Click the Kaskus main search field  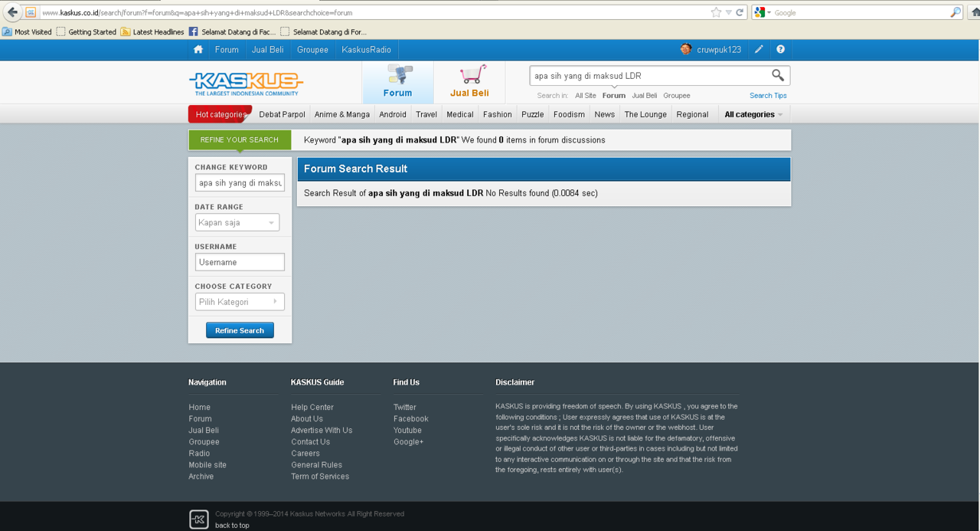(x=649, y=75)
